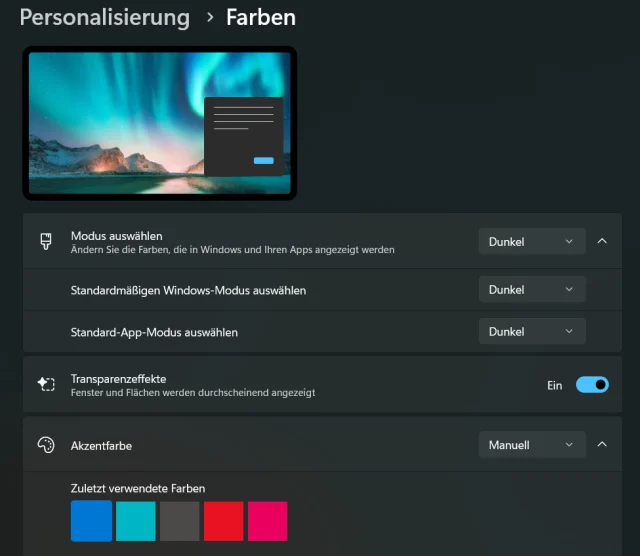Click the Ändern Sie die Farben description
This screenshot has width=640, height=556.
[x=233, y=249]
